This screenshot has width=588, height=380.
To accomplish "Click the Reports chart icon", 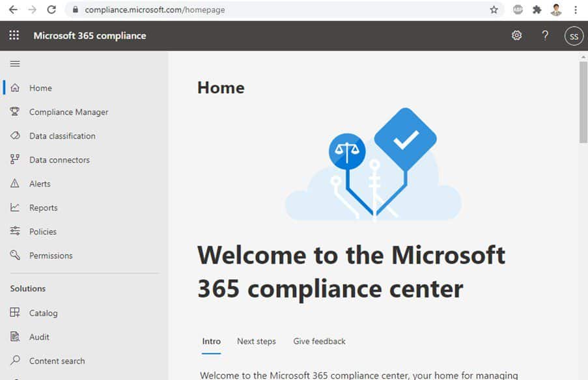I will pyautogui.click(x=15, y=207).
